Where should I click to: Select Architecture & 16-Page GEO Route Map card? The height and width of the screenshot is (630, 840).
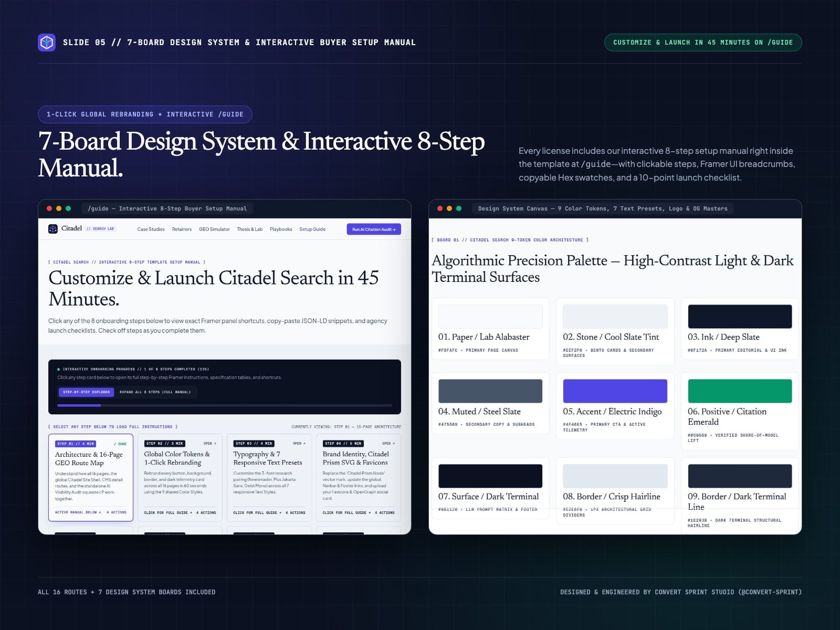pos(91,477)
